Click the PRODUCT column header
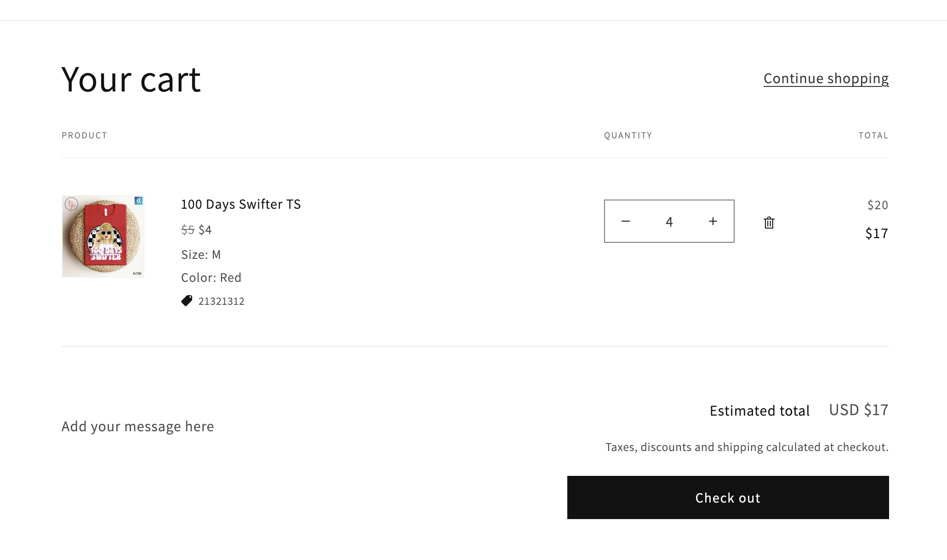 coord(85,136)
